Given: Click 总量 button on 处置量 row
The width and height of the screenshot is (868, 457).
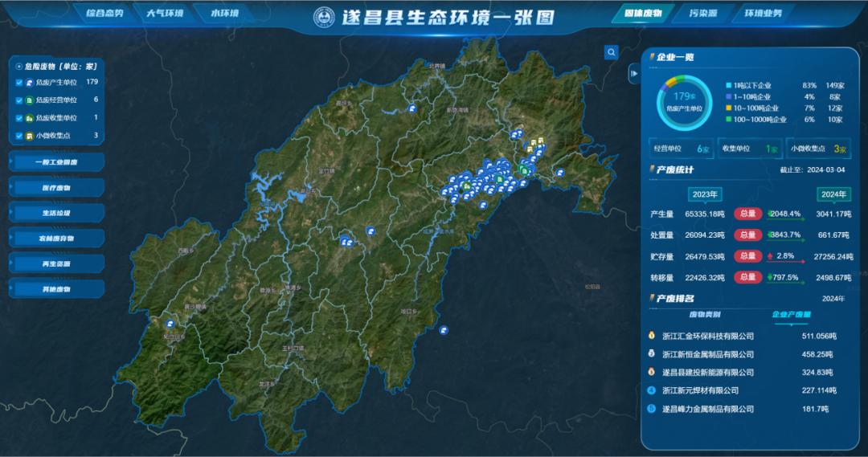Looking at the screenshot, I should coord(748,235).
